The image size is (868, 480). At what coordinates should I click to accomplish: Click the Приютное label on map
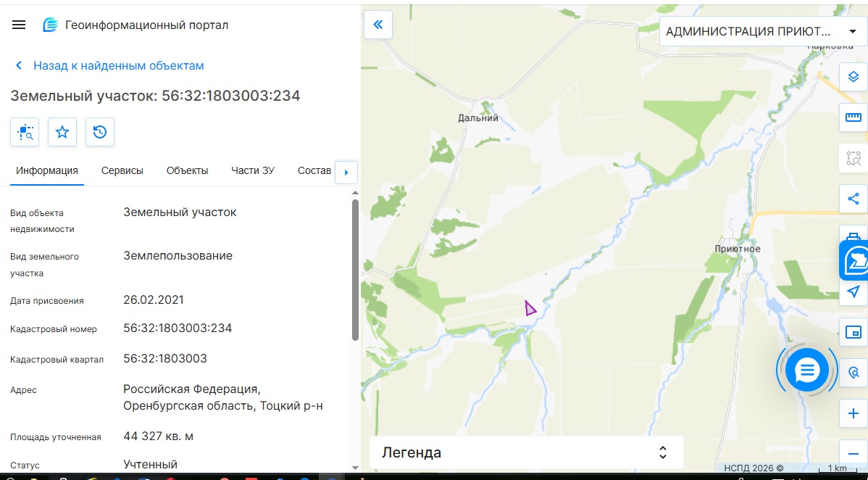tap(738, 249)
